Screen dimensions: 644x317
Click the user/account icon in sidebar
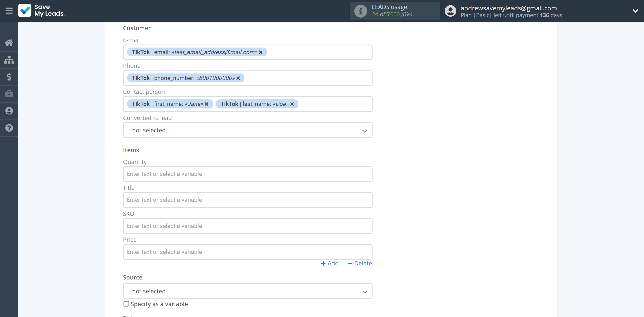pos(9,111)
